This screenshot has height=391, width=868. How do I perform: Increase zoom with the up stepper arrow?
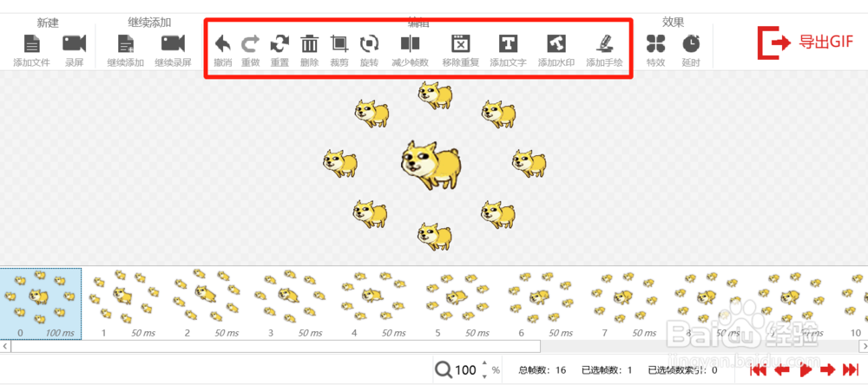pos(485,363)
